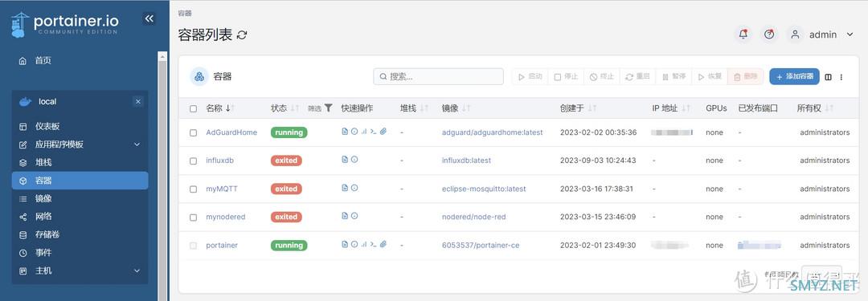868x301 pixels.
Task: Sort by 镜像 column
Action: coord(456,108)
